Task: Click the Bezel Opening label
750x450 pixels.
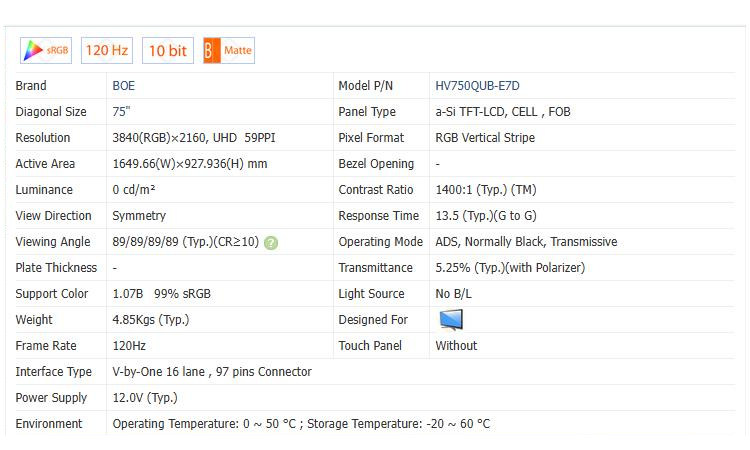Action: click(x=376, y=164)
